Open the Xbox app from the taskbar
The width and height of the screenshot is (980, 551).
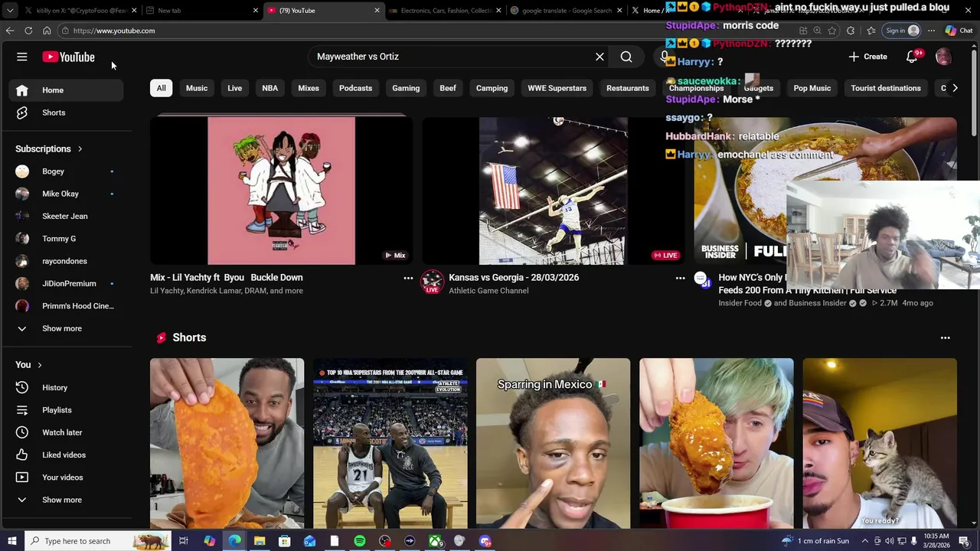click(434, 541)
